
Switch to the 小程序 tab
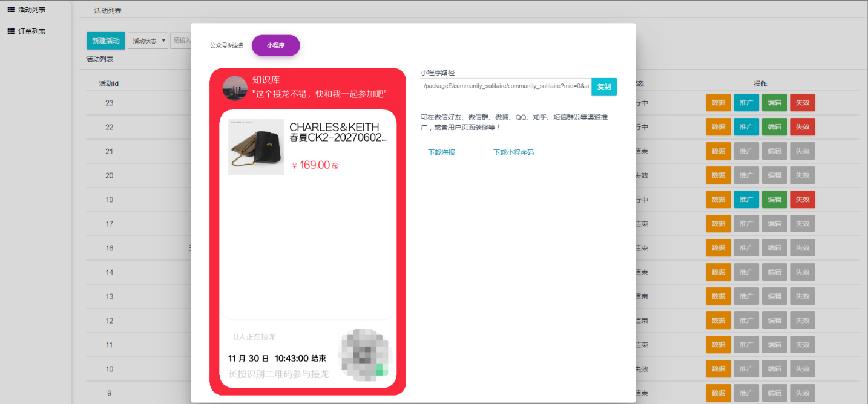coord(275,45)
